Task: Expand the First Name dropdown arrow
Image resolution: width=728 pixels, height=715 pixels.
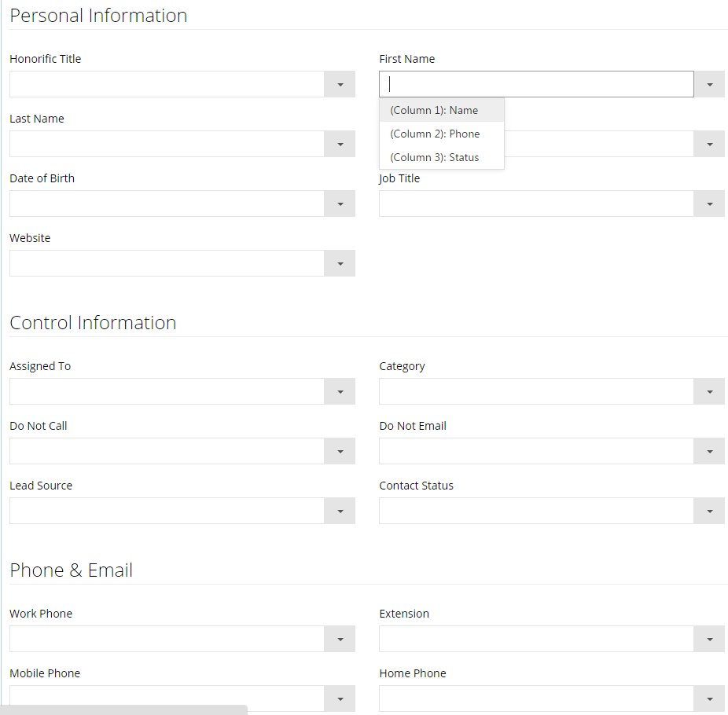Action: [x=709, y=84]
